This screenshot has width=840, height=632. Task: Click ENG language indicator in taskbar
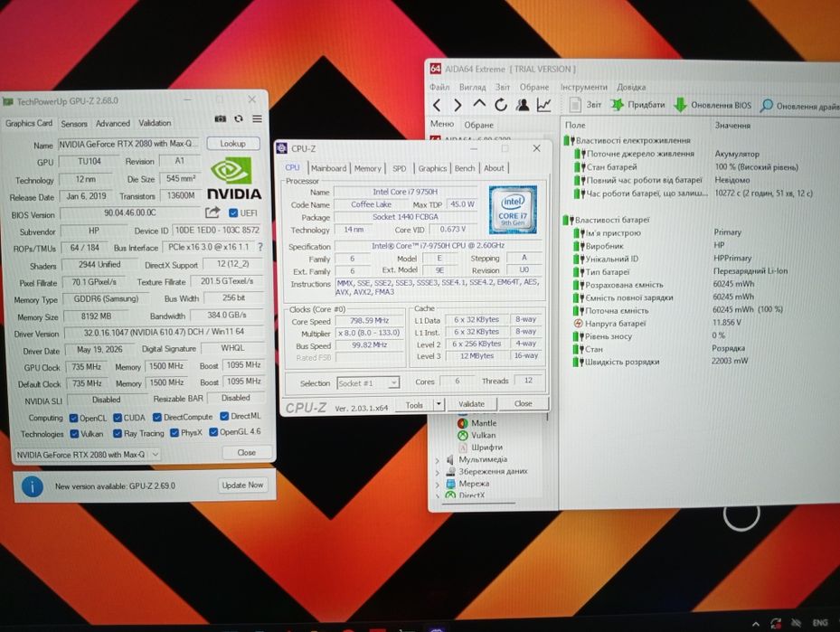pos(819,623)
